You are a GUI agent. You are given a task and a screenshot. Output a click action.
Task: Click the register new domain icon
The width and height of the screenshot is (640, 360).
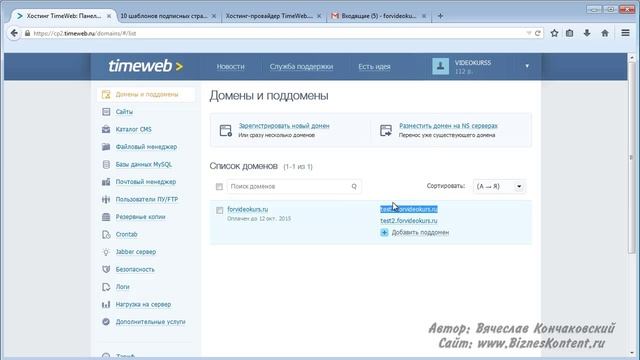(226, 131)
